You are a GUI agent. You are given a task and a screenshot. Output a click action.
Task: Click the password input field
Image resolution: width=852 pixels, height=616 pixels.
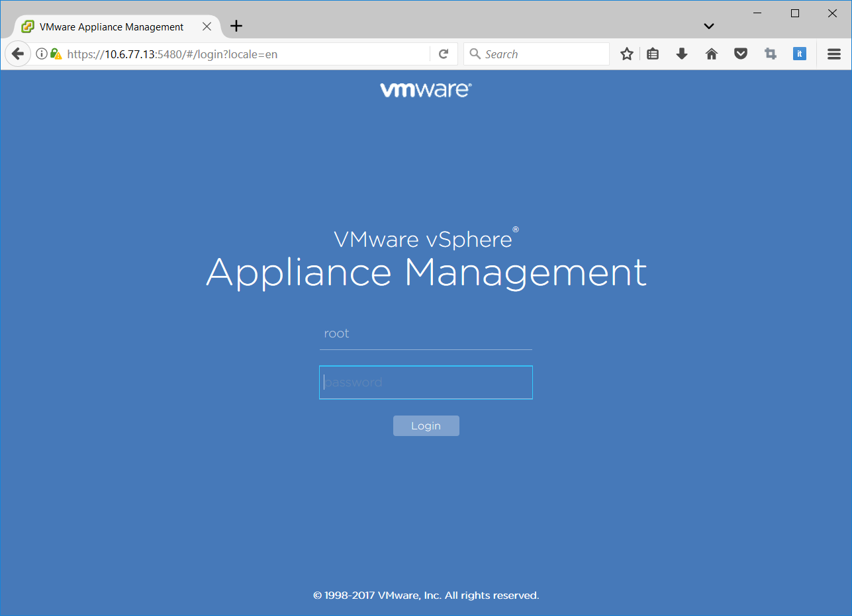click(426, 382)
